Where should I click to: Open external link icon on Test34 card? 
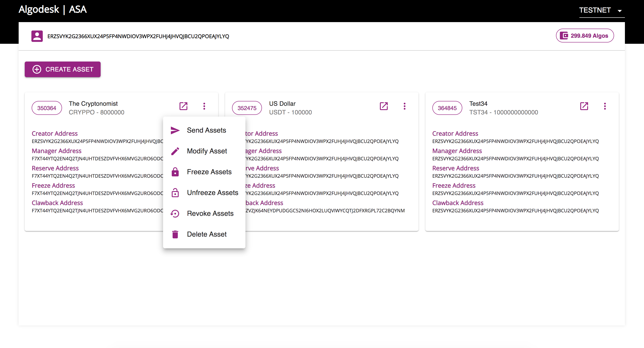click(584, 106)
